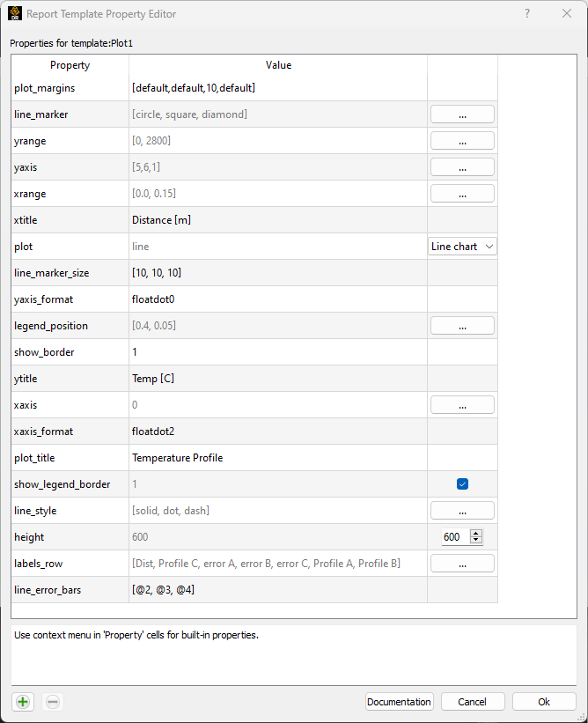Click the 'yaxis_format' property name

[x=43, y=299]
